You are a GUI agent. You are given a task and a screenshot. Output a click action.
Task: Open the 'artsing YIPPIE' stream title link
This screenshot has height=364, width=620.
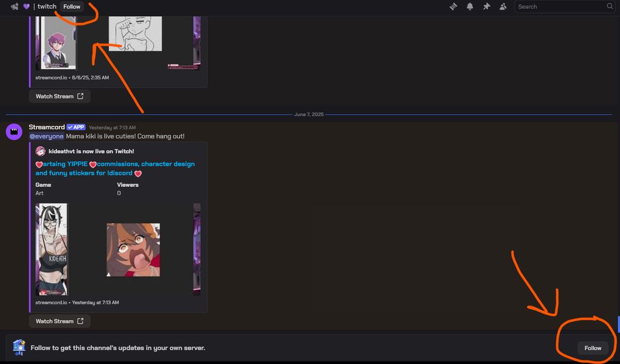point(115,168)
